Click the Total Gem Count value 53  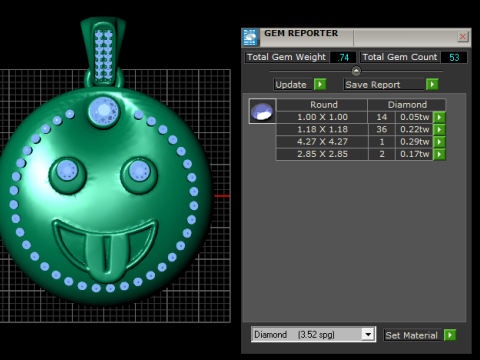(x=454, y=57)
